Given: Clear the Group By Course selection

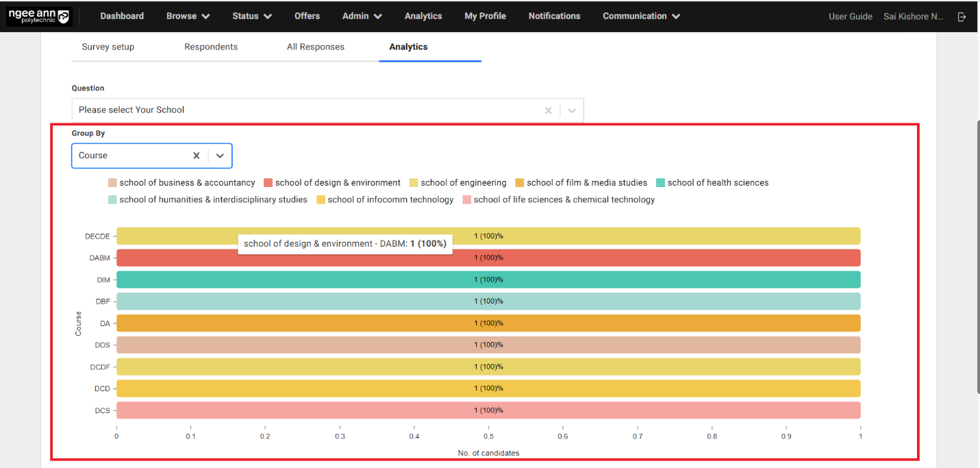Looking at the screenshot, I should pyautogui.click(x=196, y=156).
